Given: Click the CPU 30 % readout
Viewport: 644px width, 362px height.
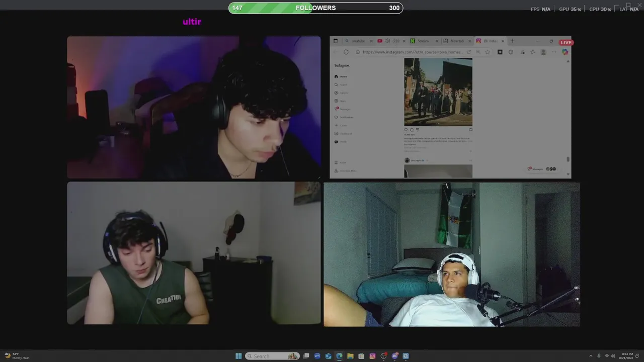Looking at the screenshot, I should tap(600, 9).
